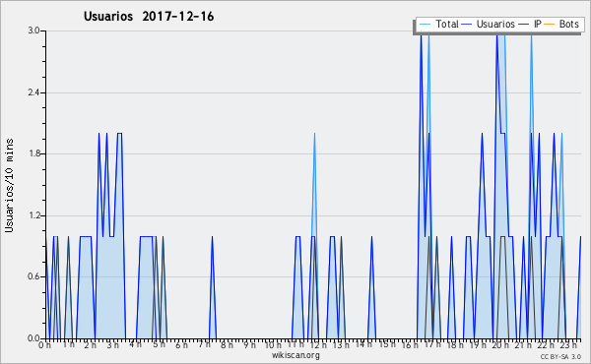Click the Bots legend entry

coord(561,25)
